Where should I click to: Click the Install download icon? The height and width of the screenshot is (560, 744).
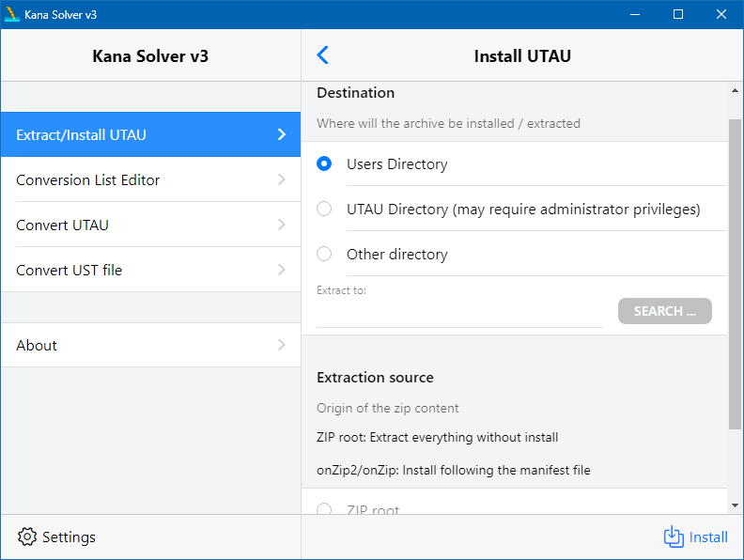click(x=674, y=537)
